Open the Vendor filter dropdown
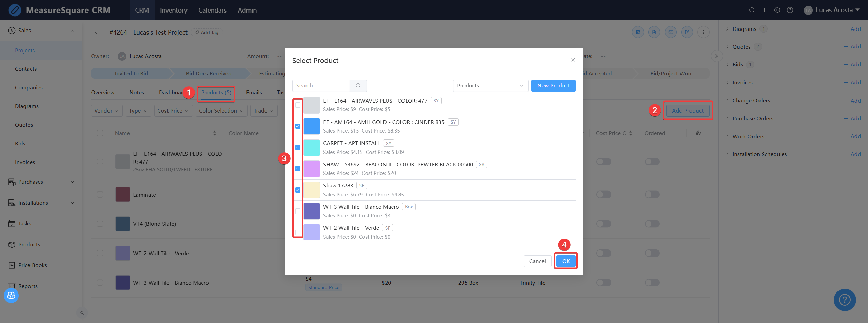Screen dimensions: 868x323 tap(106, 111)
